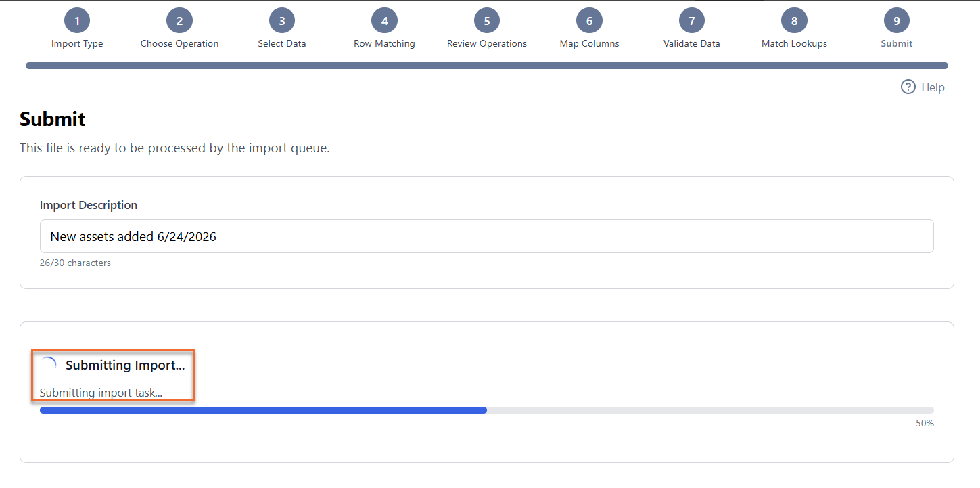Click the step 7 circle icon
Image resolution: width=980 pixels, height=488 pixels.
(x=692, y=21)
